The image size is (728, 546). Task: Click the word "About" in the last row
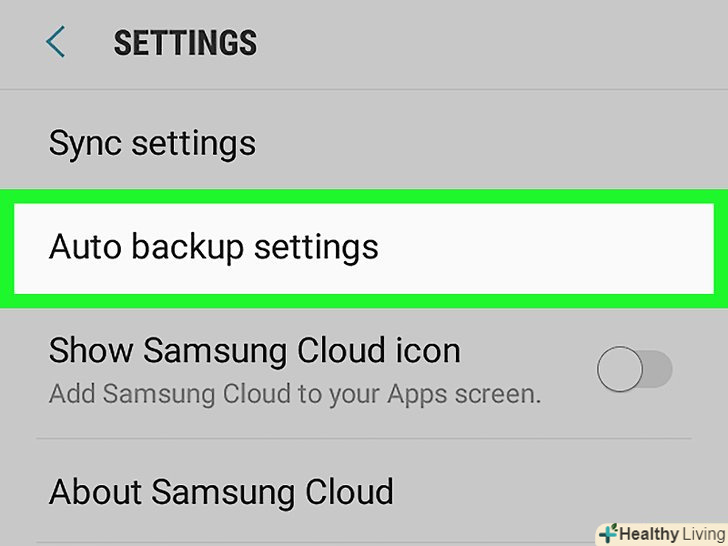tap(95, 492)
